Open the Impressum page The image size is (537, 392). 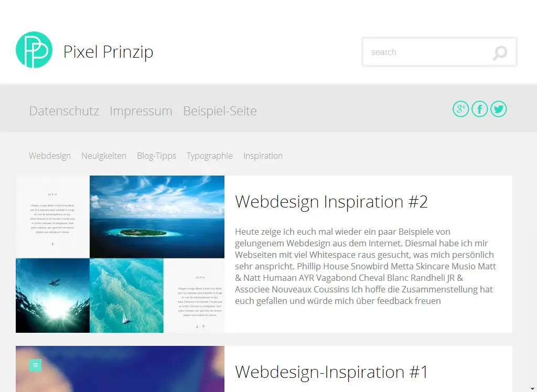141,111
